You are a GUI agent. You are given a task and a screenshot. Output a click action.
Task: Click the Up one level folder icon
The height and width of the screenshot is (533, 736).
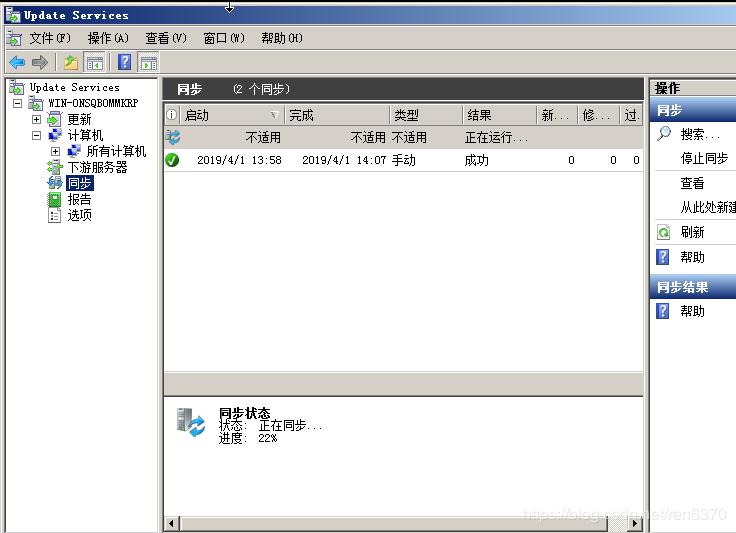(x=71, y=62)
